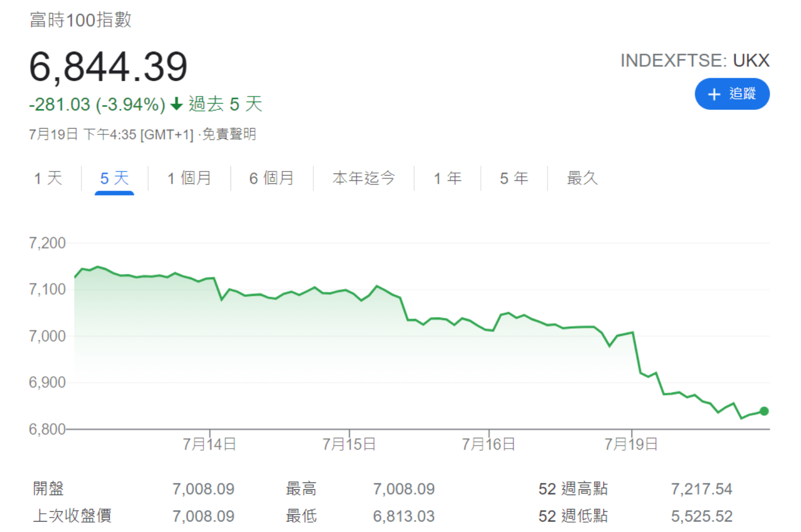This screenshot has height=532, width=801.
Task: Click the 追蹤 follow button
Action: coord(732,94)
